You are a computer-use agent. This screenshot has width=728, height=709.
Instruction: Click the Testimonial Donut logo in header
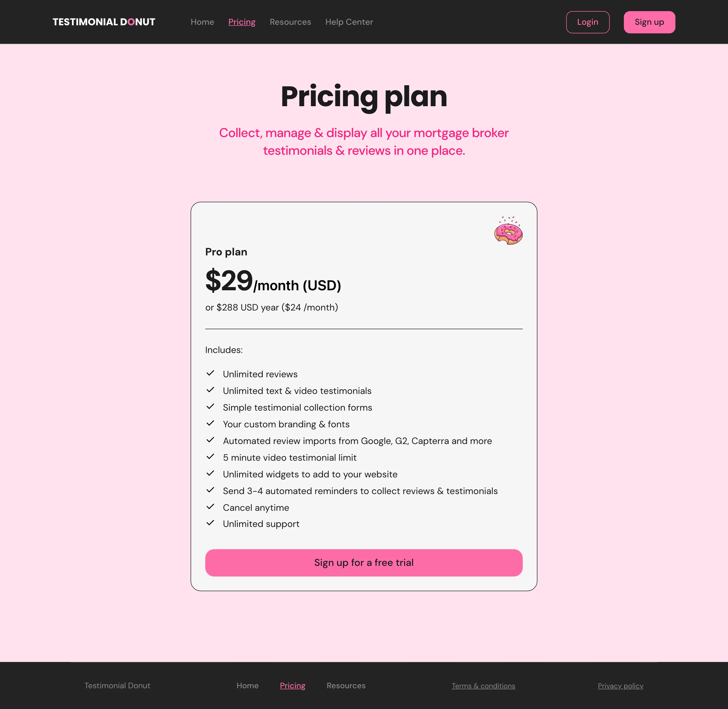[104, 22]
